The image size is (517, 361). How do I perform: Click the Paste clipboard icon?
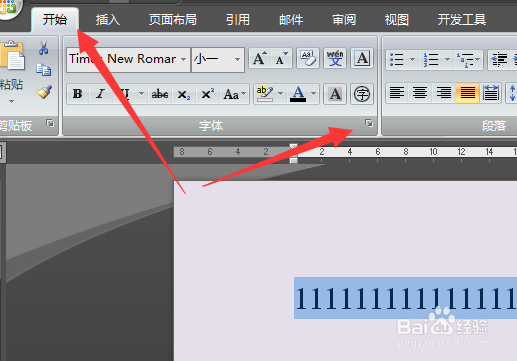click(12, 55)
